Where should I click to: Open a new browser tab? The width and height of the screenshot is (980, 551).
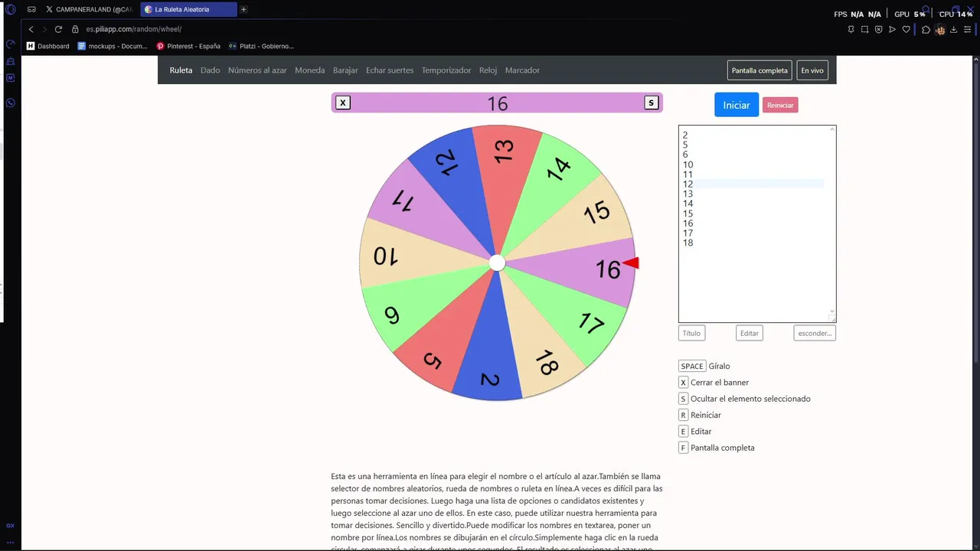pos(243,9)
